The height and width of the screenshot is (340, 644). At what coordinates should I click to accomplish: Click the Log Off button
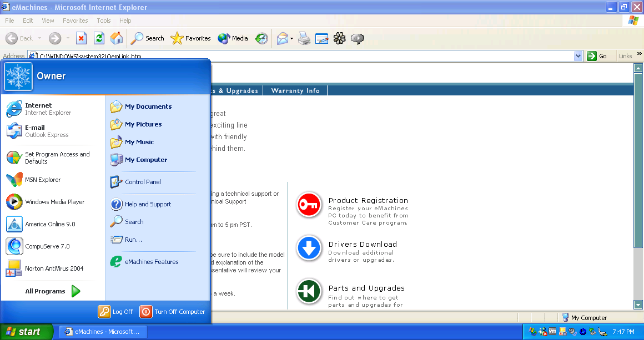116,312
